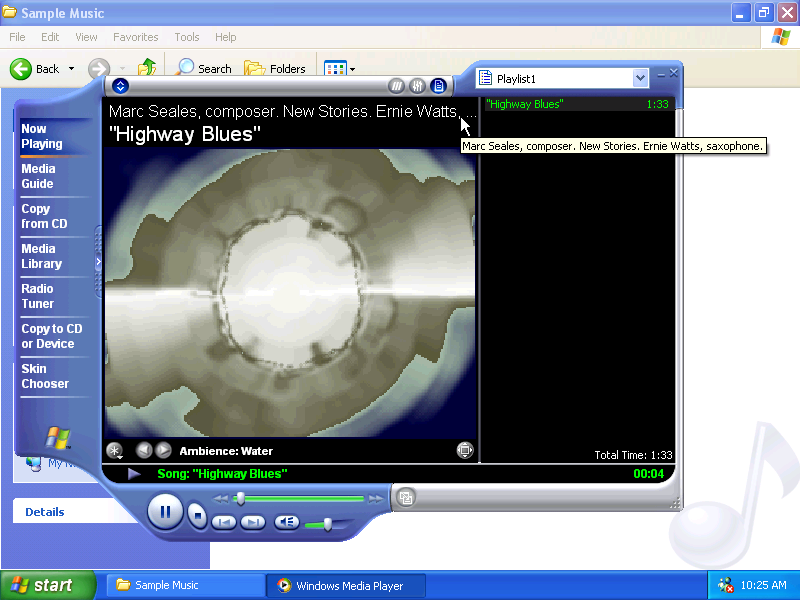800x600 pixels.
Task: Open Edit menu in Sample Music window
Action: [50, 37]
